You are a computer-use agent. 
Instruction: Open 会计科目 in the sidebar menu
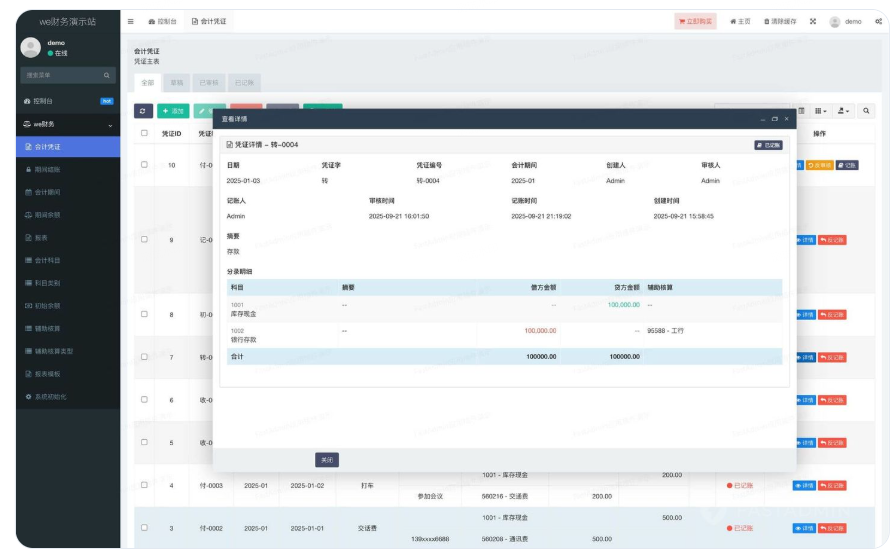(x=48, y=260)
